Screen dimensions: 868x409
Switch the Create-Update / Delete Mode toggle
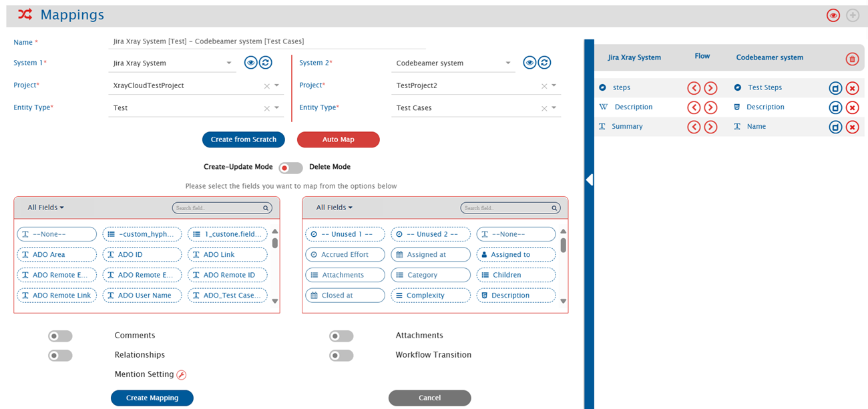[x=290, y=167]
